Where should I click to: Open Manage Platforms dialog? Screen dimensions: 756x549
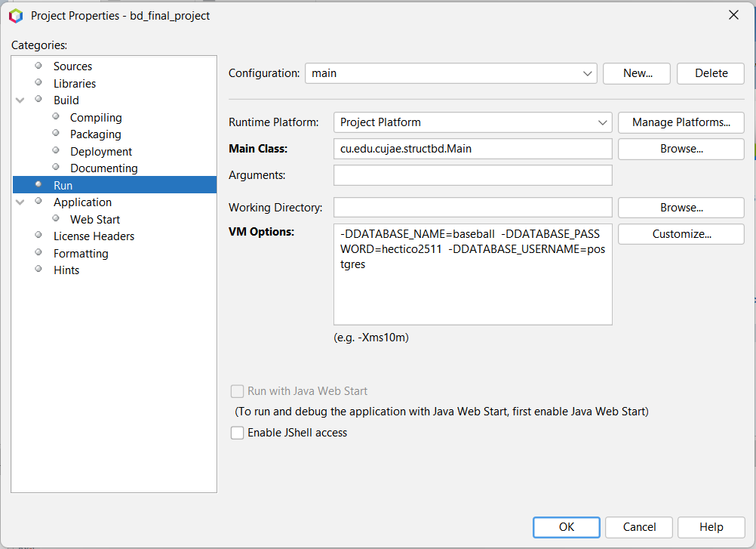tap(681, 122)
